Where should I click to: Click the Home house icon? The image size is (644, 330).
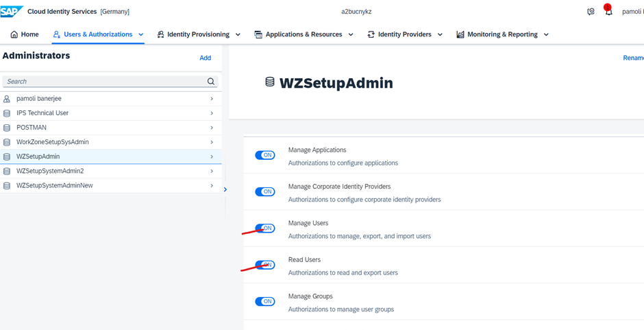(x=14, y=34)
